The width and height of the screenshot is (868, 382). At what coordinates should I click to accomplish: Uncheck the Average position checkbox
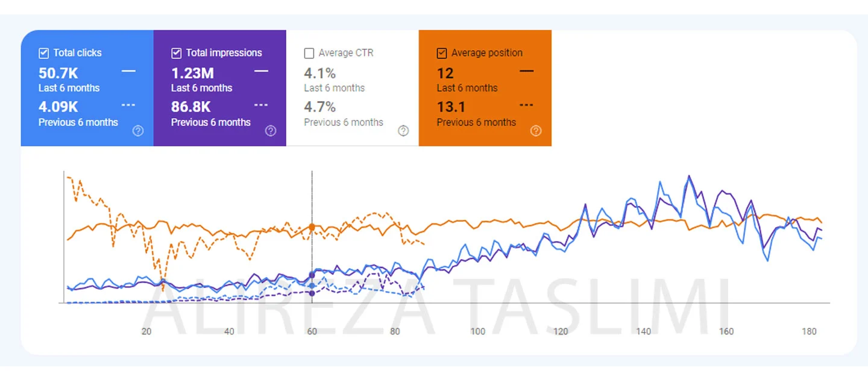pos(442,53)
